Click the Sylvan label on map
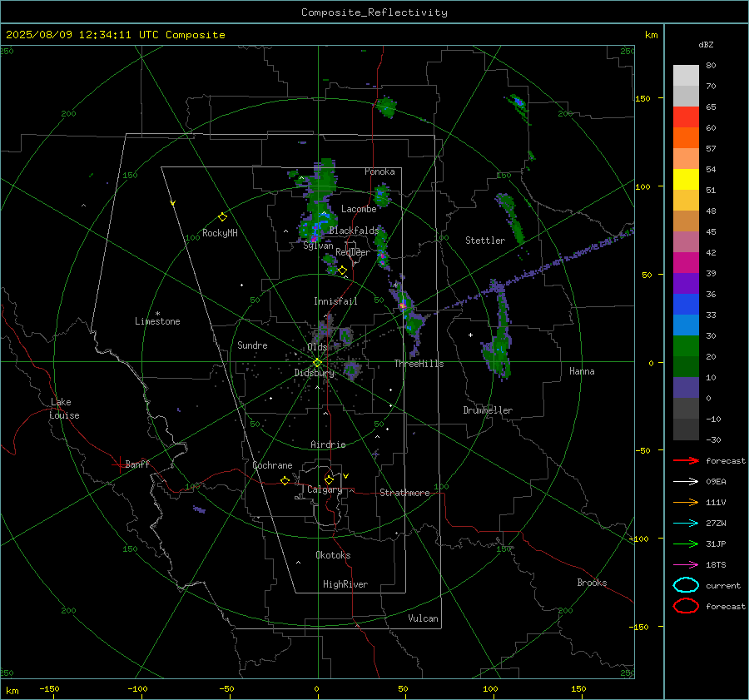 318,246
